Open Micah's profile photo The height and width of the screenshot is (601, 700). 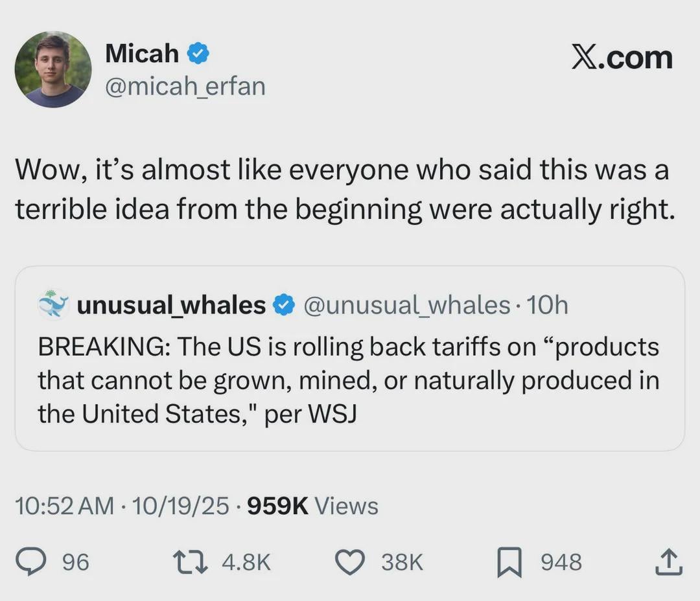click(x=53, y=69)
